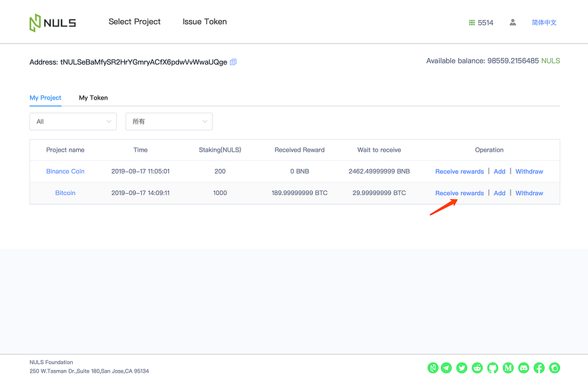The height and width of the screenshot is (380, 588).
Task: Open the Bitcoin project link
Action: coord(65,193)
